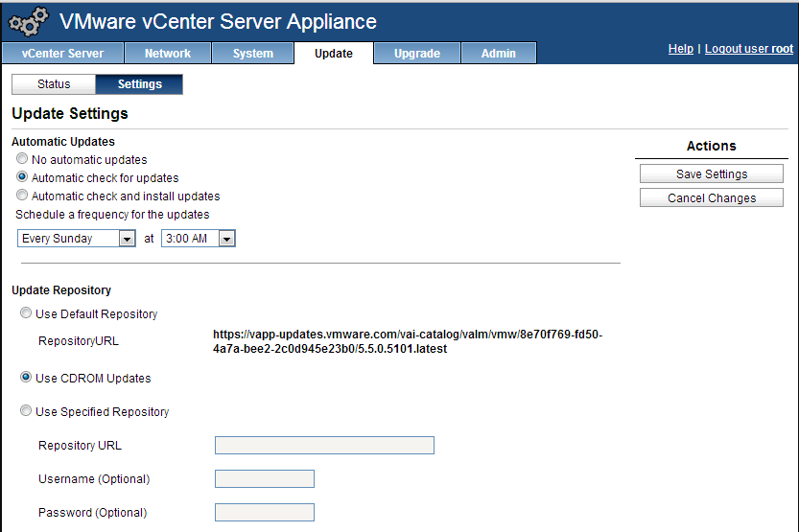Click Logout user root link
This screenshot has width=799, height=532.
point(748,49)
